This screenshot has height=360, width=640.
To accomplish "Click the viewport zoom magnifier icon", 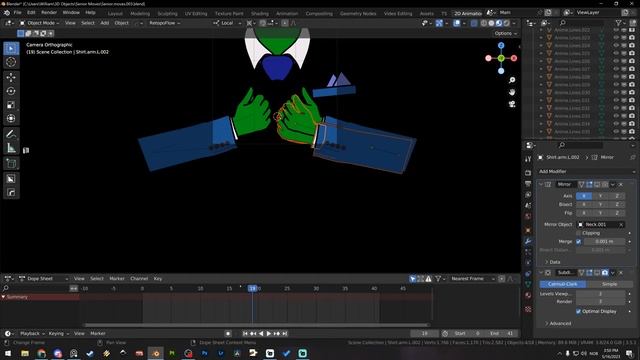I will [512, 80].
